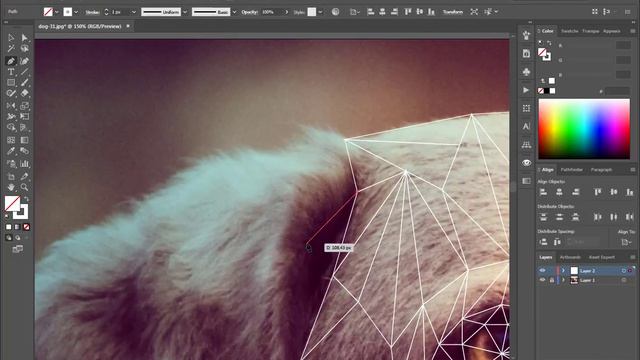Click the Opacity label link
The image size is (640, 360).
(x=249, y=12)
